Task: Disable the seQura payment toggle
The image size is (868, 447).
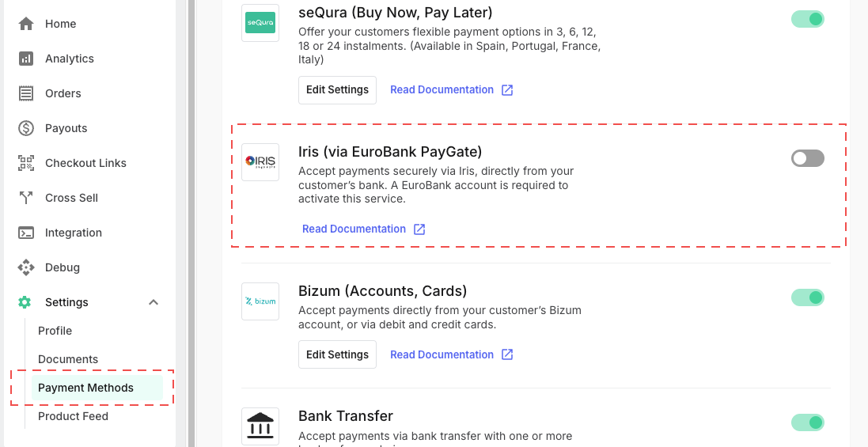Action: point(808,19)
